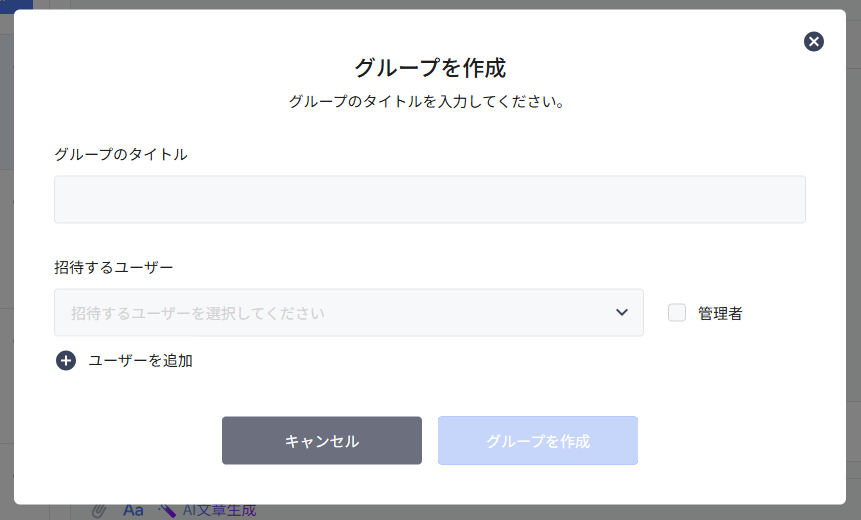Close the group creation dialog with X icon
Screen dimensions: 861x520
(814, 41)
